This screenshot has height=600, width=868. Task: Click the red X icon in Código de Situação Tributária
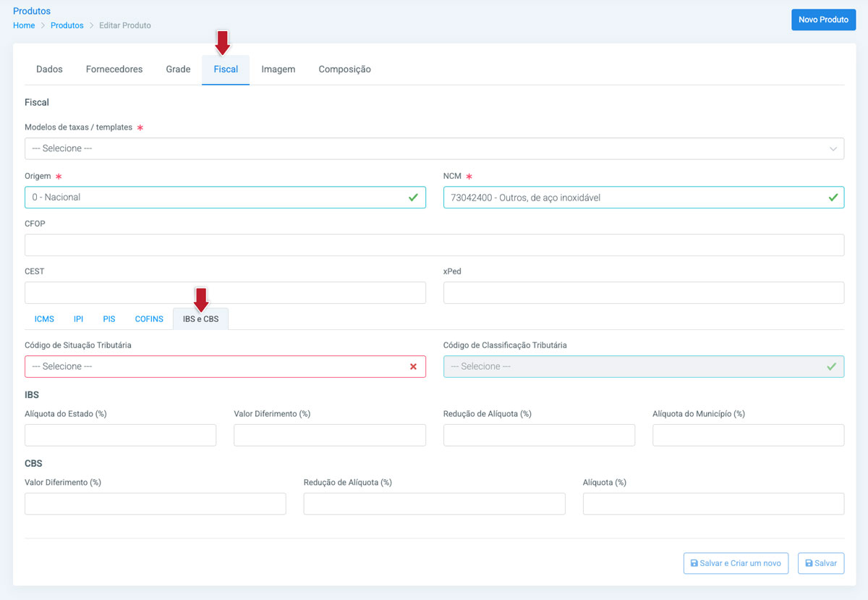point(413,367)
